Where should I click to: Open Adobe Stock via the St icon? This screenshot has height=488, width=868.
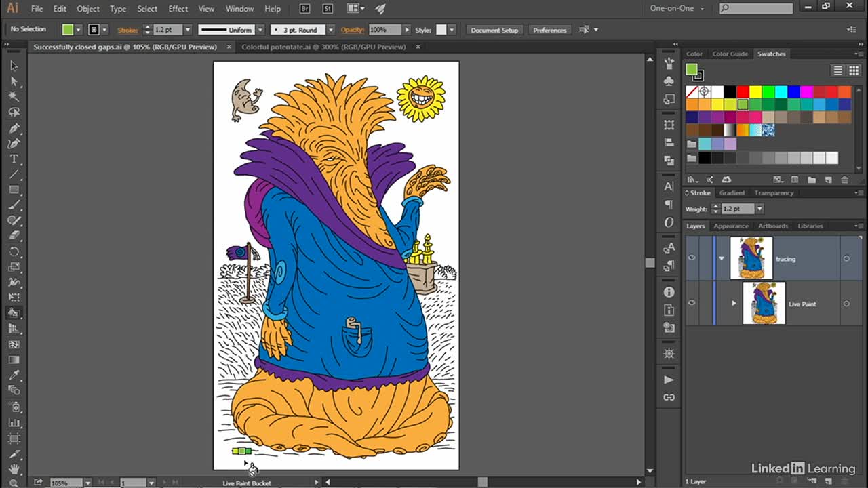pyautogui.click(x=328, y=9)
